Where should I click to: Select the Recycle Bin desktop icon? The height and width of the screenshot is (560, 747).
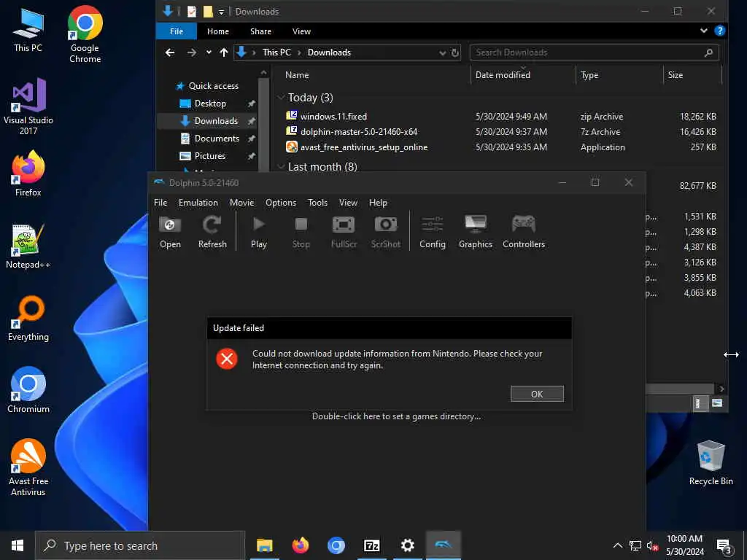tap(711, 463)
